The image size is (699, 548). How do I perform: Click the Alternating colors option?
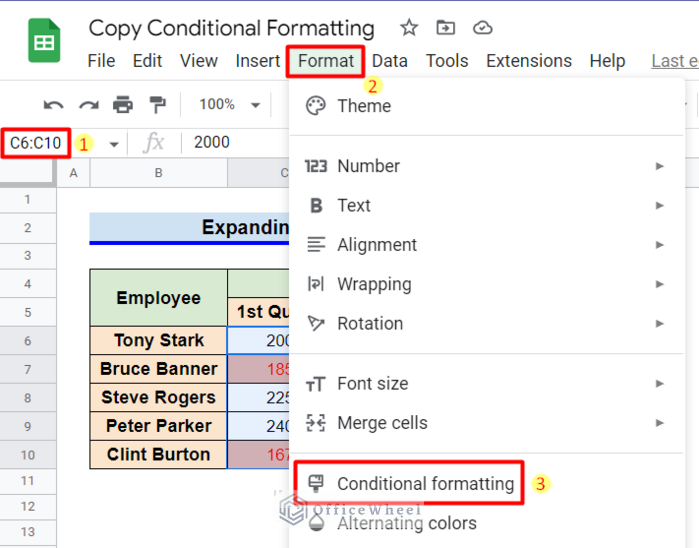point(407,523)
